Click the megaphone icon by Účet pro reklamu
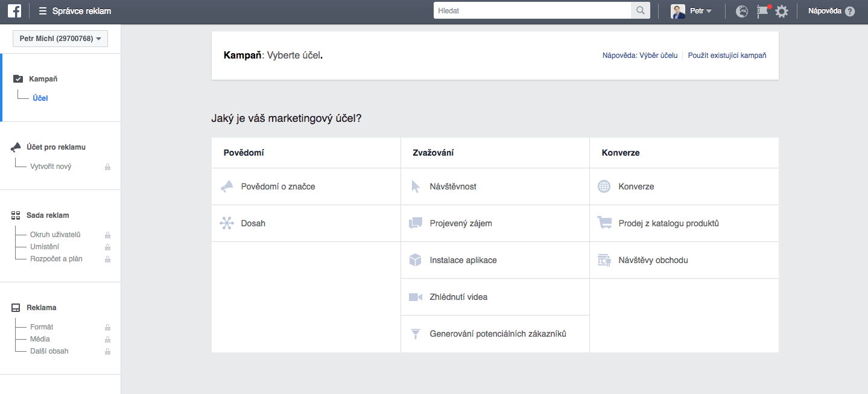The height and width of the screenshot is (394, 868). click(x=16, y=147)
